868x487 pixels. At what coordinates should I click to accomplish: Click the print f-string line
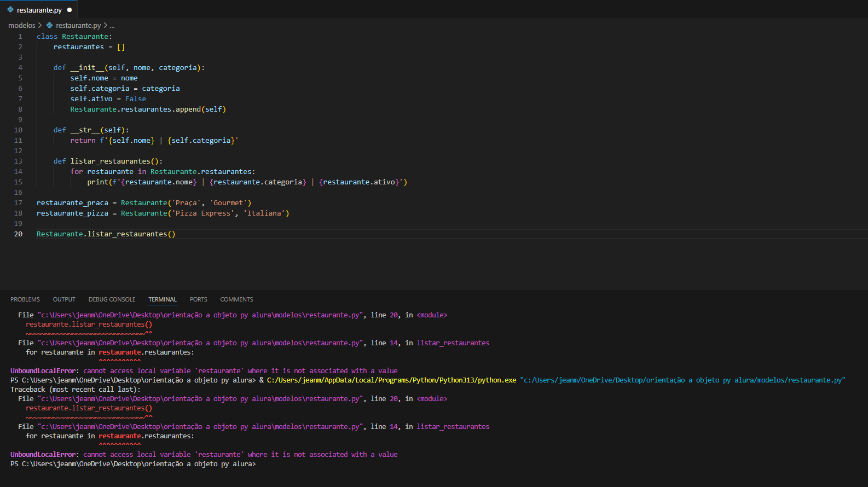coord(247,182)
